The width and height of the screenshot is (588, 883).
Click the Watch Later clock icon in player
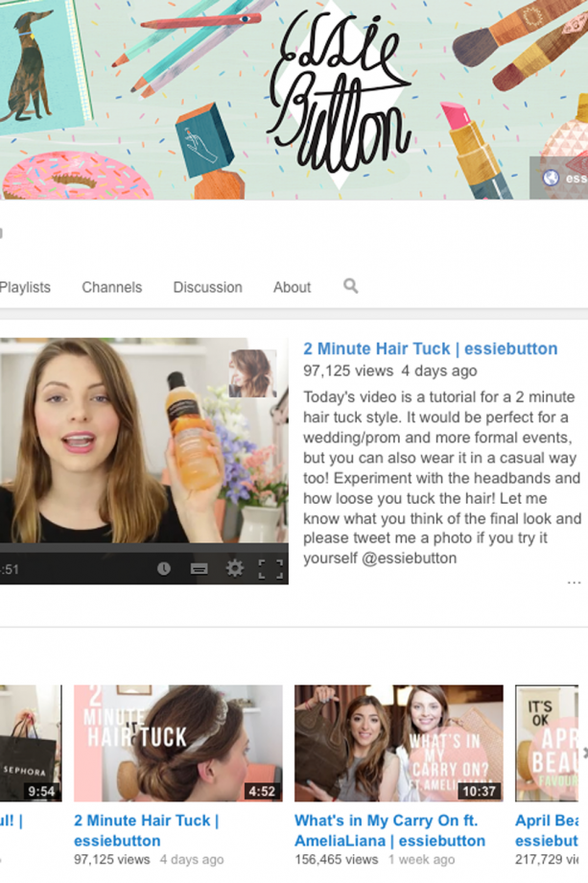(x=164, y=569)
